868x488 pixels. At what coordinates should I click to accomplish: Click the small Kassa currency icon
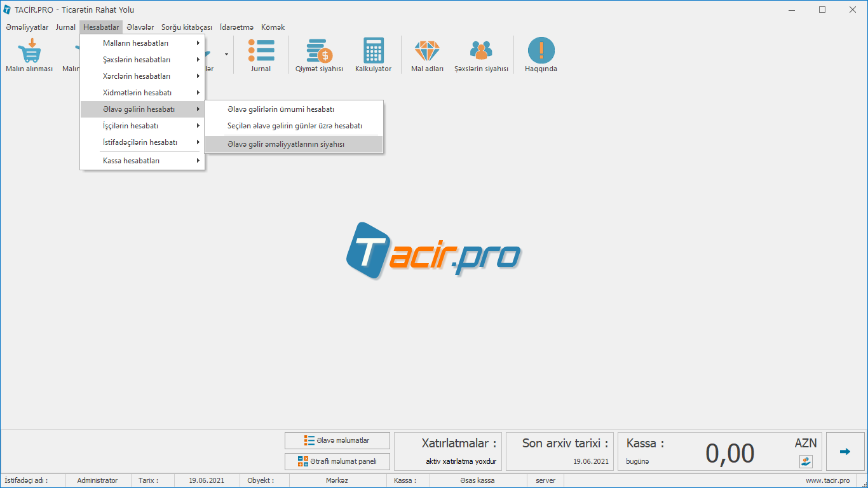click(x=806, y=462)
